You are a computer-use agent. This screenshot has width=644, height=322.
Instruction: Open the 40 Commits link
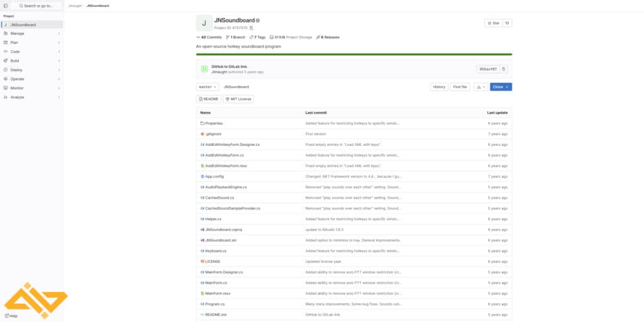point(209,37)
